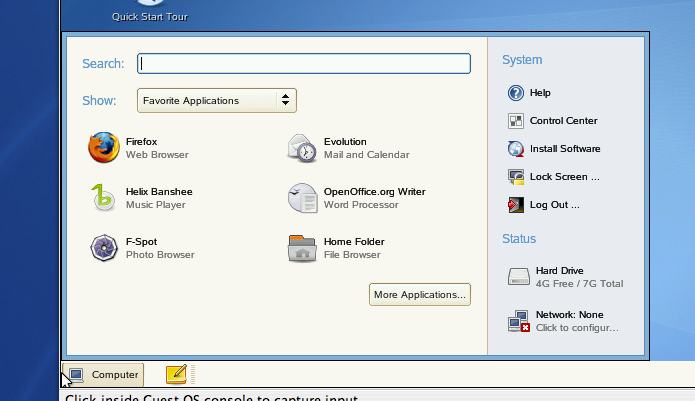
Task: Click the Firefox application name
Action: point(141,142)
